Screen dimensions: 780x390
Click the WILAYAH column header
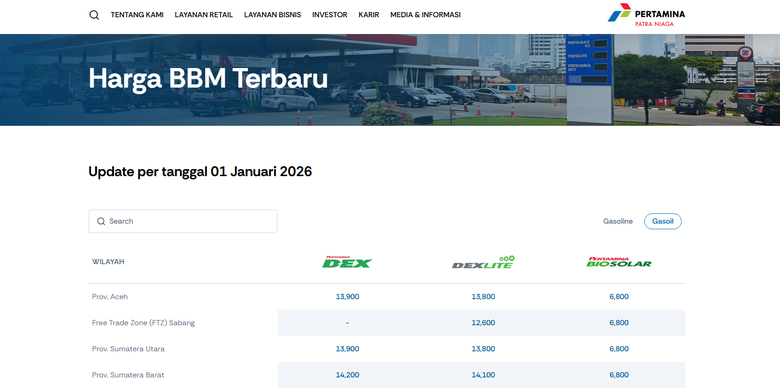point(108,262)
